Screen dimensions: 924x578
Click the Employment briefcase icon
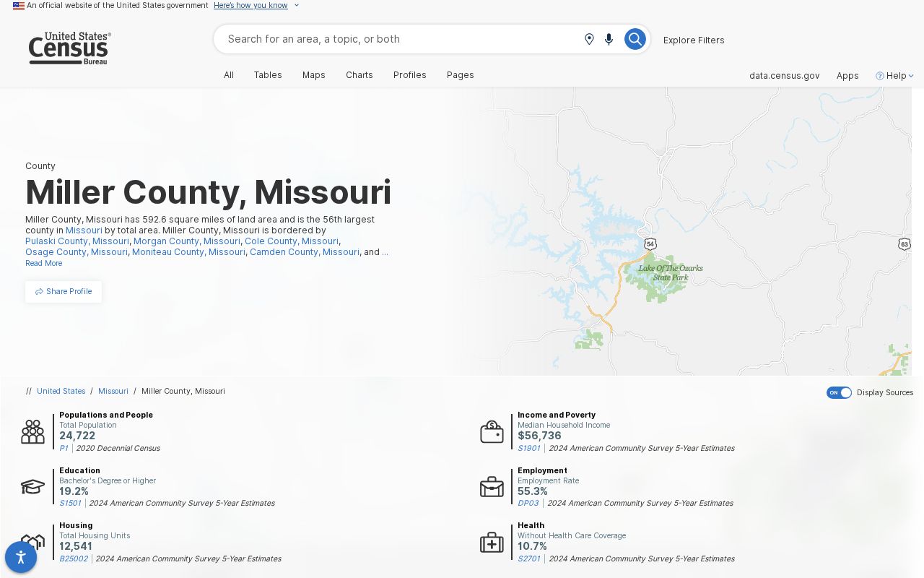(492, 487)
